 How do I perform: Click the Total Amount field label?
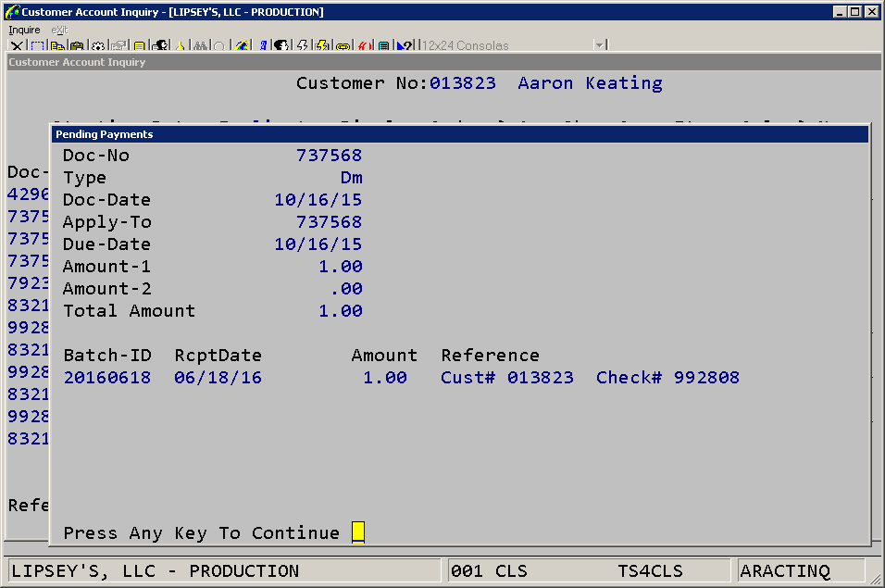pyautogui.click(x=130, y=311)
